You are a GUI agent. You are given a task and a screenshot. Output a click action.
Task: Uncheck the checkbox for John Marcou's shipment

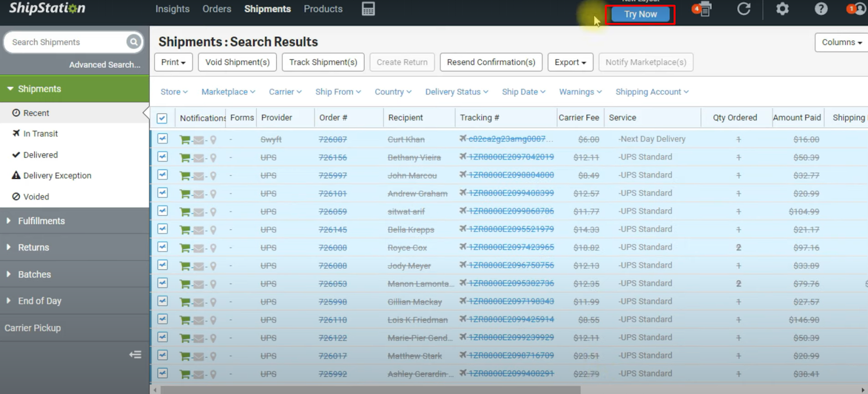(162, 175)
